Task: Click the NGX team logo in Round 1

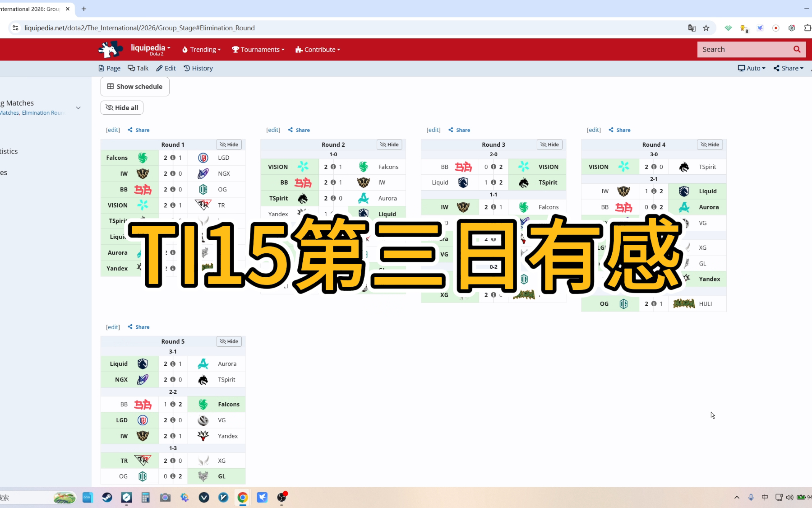Action: pyautogui.click(x=203, y=173)
